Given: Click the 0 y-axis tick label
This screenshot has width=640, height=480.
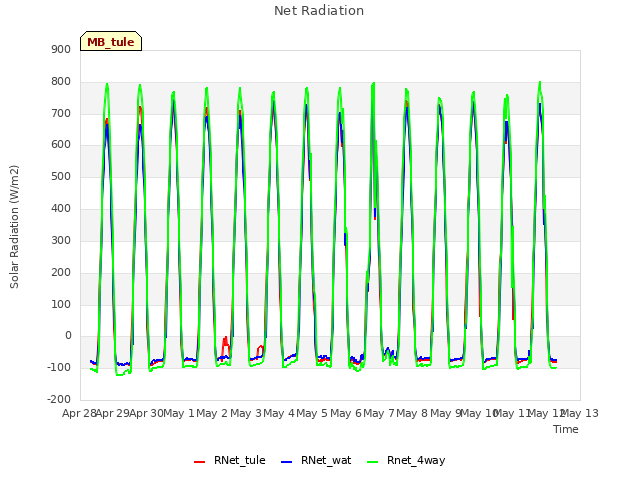Looking at the screenshot, I should point(68,336).
